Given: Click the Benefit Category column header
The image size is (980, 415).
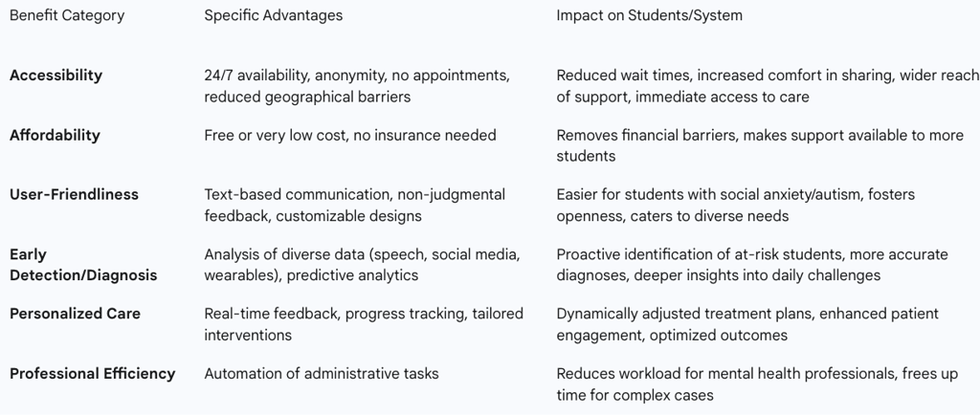Looking at the screenshot, I should coord(67,16).
